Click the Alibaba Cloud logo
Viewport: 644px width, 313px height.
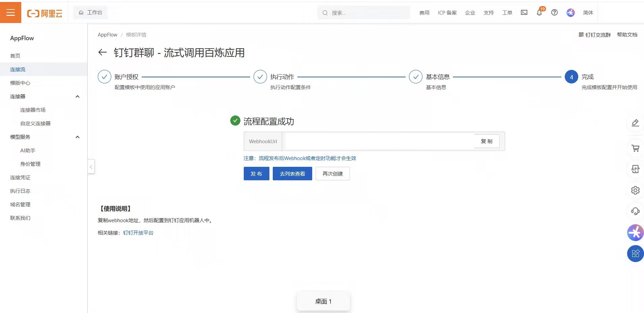[x=45, y=13]
